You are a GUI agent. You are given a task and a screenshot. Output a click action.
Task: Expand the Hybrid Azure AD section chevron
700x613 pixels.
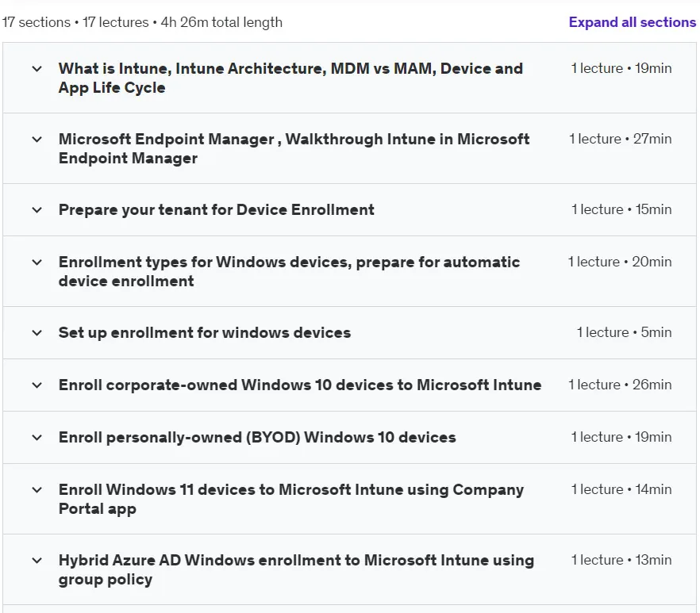point(37,561)
